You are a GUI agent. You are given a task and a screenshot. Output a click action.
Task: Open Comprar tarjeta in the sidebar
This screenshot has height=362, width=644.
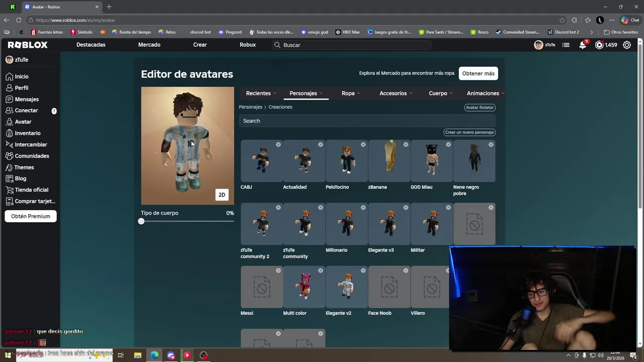point(30,201)
